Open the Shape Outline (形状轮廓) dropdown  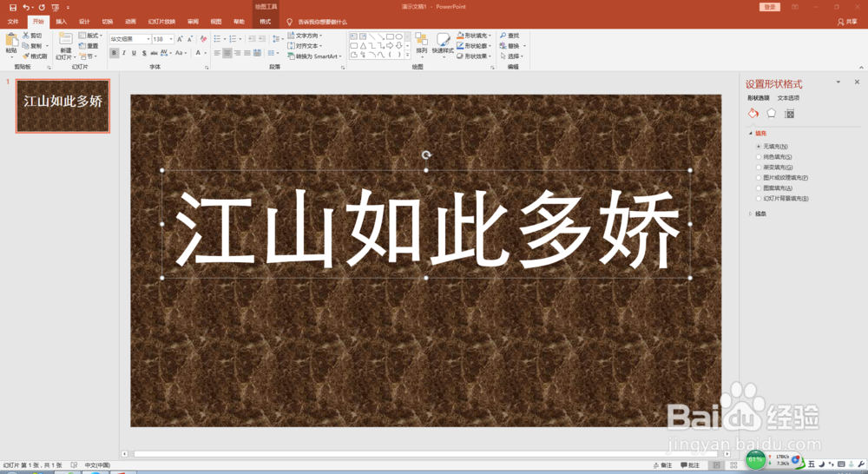(x=474, y=46)
